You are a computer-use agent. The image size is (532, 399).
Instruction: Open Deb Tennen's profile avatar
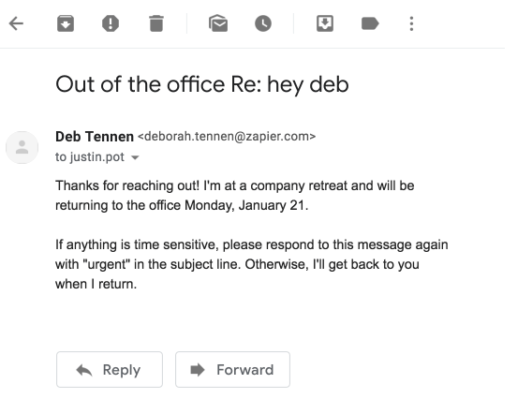(22, 148)
